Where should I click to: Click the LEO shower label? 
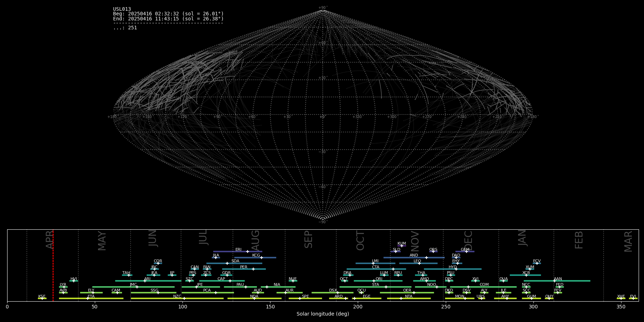tap(417, 261)
